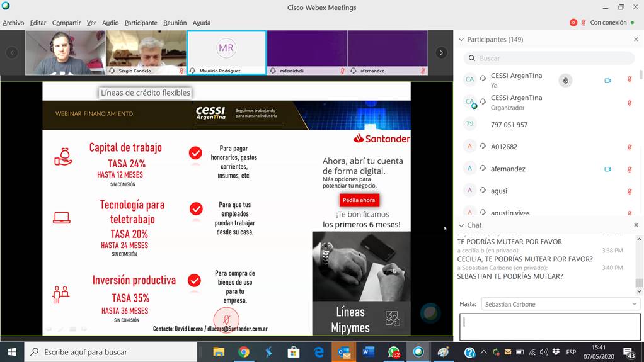This screenshot has height=362, width=644.
Task: Close the Chat panel
Action: [x=636, y=225]
